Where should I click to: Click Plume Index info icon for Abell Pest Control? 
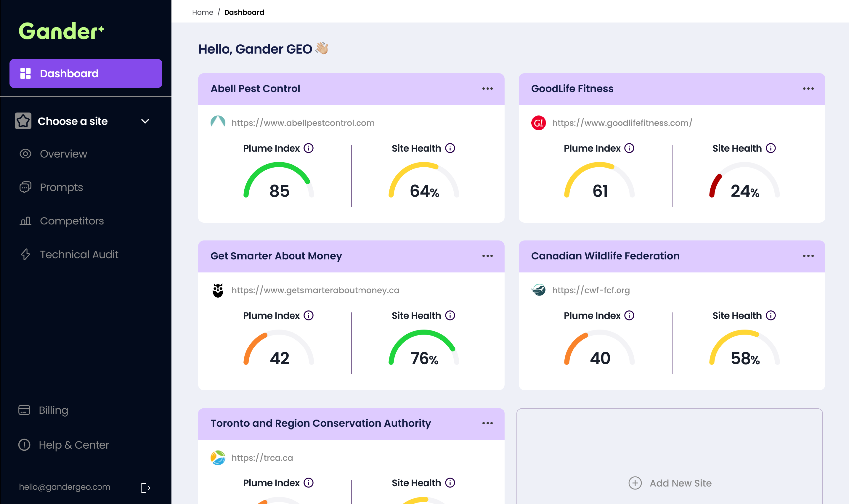point(308,148)
